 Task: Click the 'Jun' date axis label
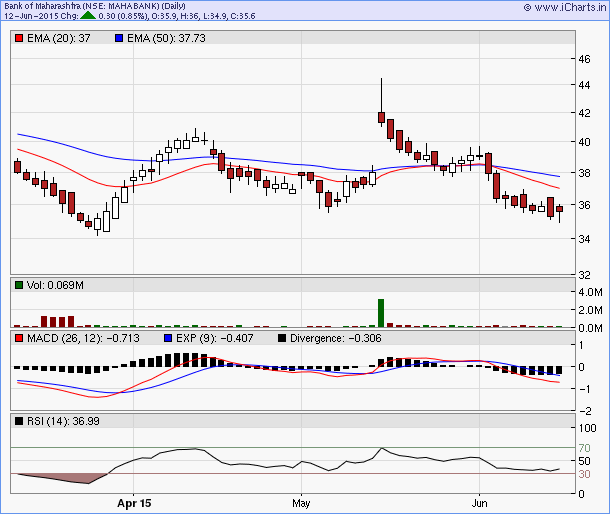pos(479,503)
